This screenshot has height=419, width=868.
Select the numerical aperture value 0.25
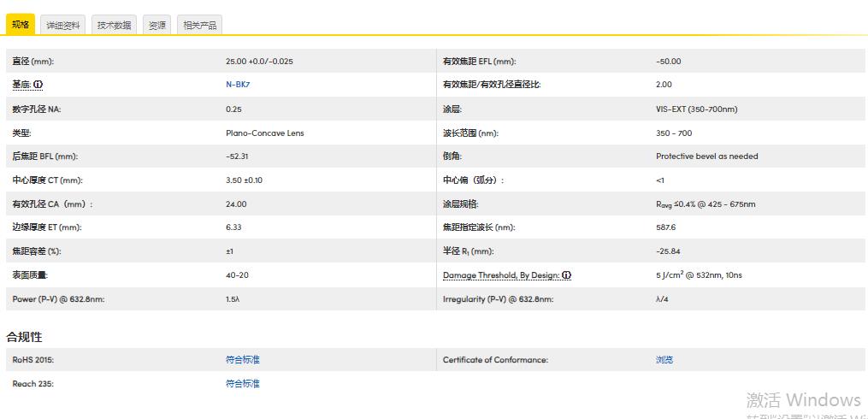[233, 109]
